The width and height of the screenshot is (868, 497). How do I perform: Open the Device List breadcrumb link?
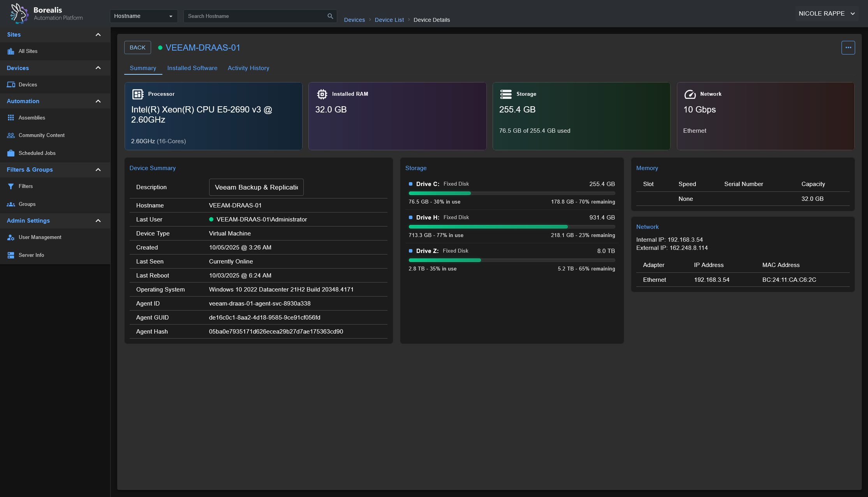pos(389,20)
